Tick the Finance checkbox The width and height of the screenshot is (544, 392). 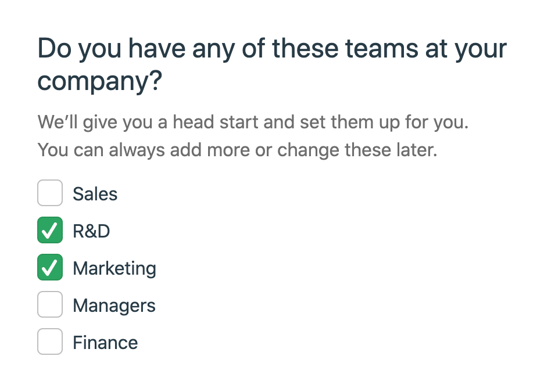coord(50,342)
